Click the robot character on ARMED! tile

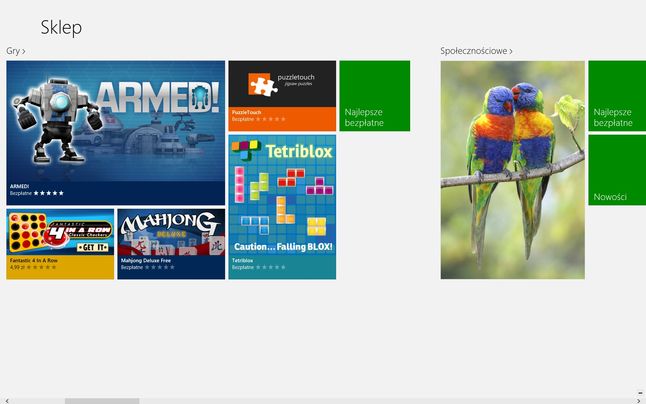[x=57, y=120]
